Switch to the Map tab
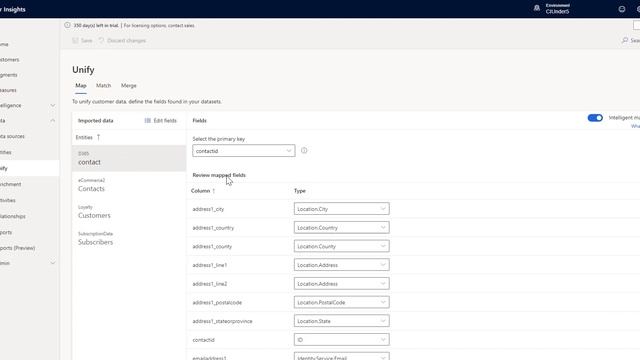This screenshot has width=640, height=360. point(81,86)
